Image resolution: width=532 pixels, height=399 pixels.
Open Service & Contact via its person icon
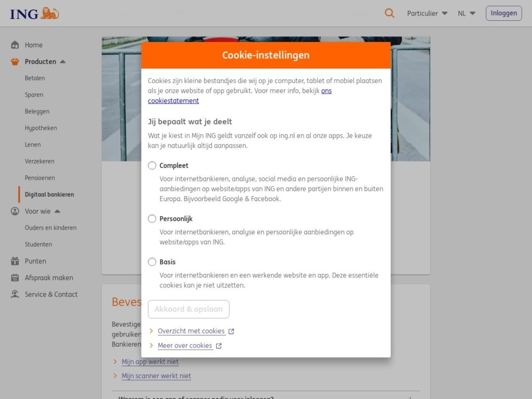tap(15, 294)
